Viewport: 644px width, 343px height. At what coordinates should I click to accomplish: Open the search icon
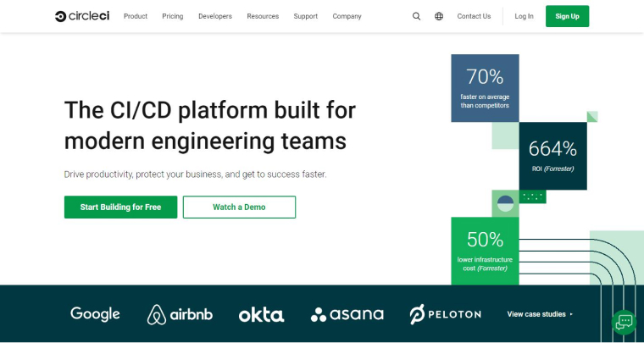tap(416, 16)
